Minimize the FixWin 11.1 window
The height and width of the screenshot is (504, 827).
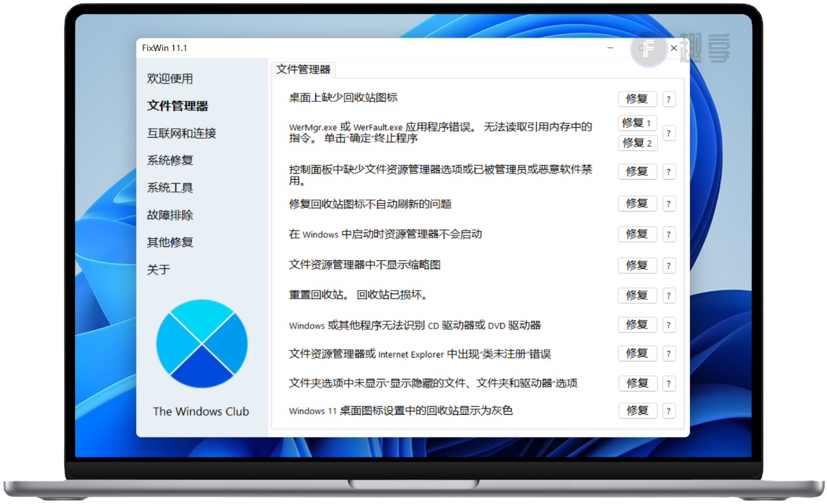coord(610,48)
